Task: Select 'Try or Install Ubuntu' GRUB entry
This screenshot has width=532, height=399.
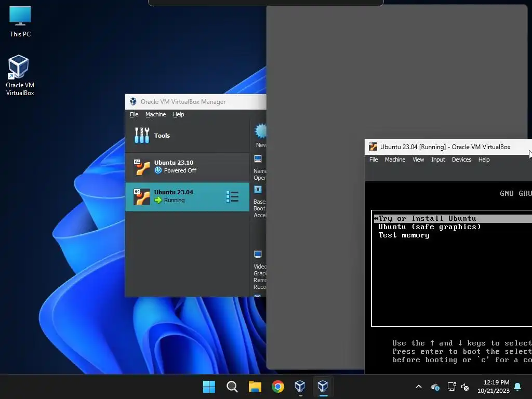Action: 453,219
